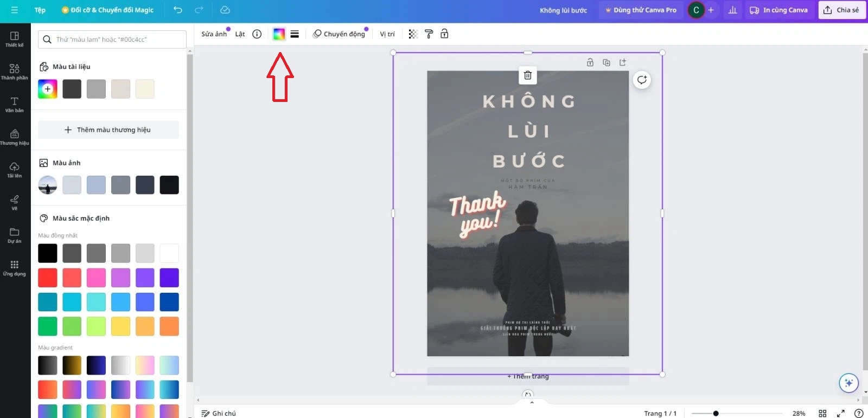Delete element with trash icon
868x418 pixels.
[528, 75]
